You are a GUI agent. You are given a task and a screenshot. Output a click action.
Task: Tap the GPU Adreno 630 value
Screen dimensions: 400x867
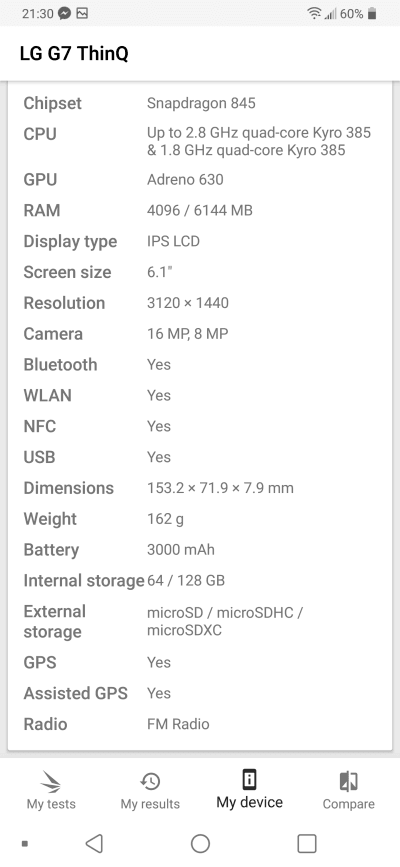tap(185, 180)
